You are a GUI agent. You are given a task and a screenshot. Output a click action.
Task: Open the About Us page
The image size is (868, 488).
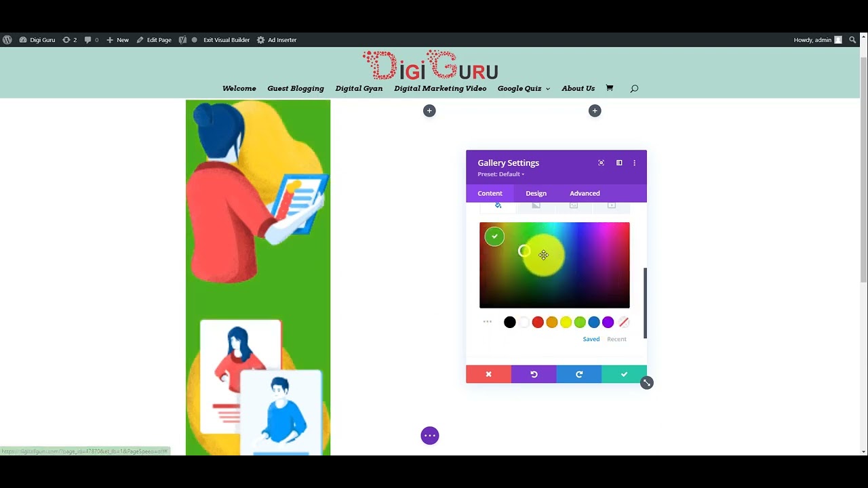pos(578,88)
